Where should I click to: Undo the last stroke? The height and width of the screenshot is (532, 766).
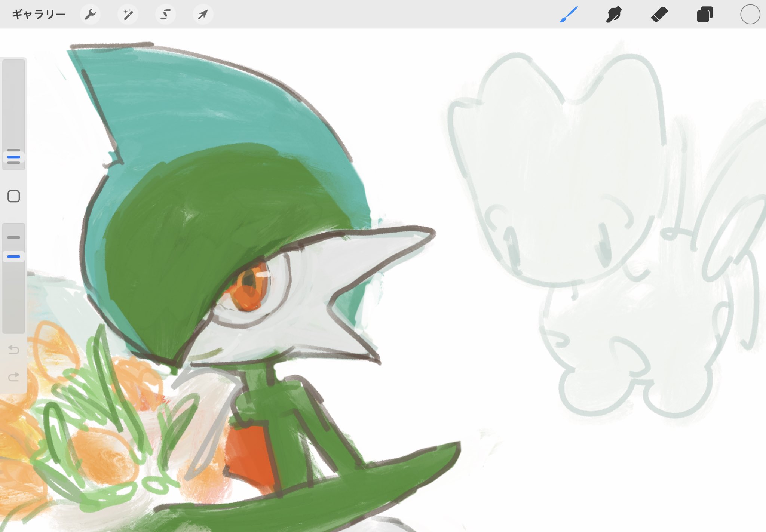tap(14, 350)
